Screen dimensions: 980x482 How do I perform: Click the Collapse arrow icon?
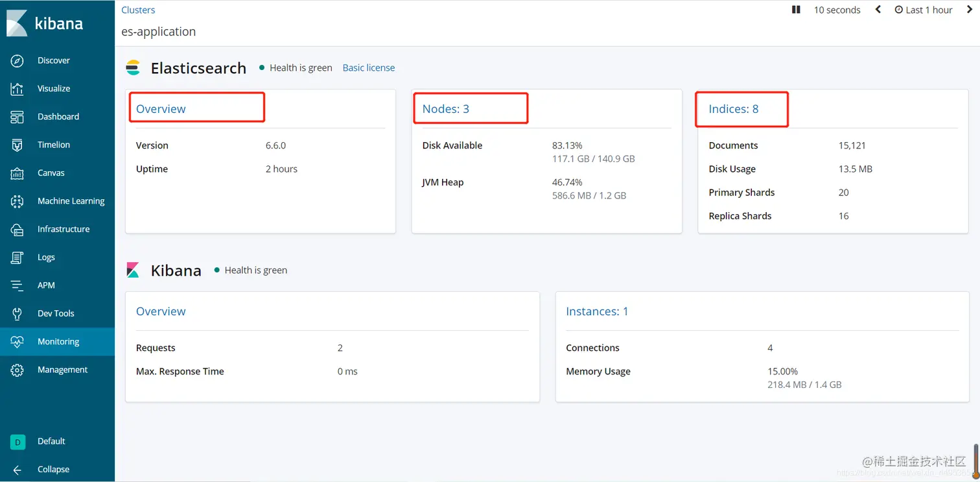[x=17, y=470]
